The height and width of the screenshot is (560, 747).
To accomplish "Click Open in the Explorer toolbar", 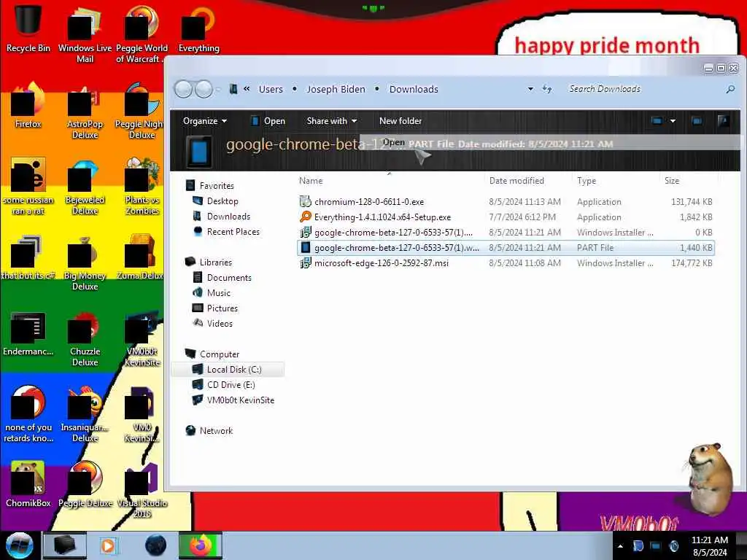I will click(x=268, y=121).
